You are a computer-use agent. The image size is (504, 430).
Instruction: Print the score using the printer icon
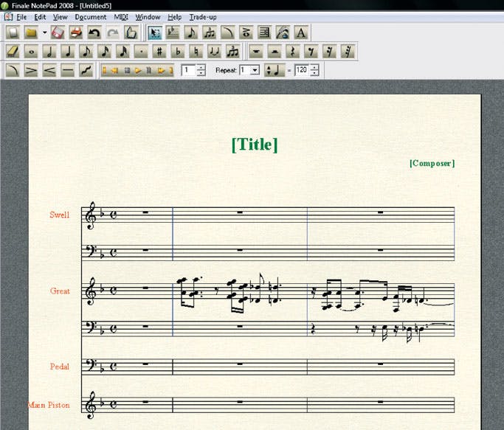pos(76,32)
